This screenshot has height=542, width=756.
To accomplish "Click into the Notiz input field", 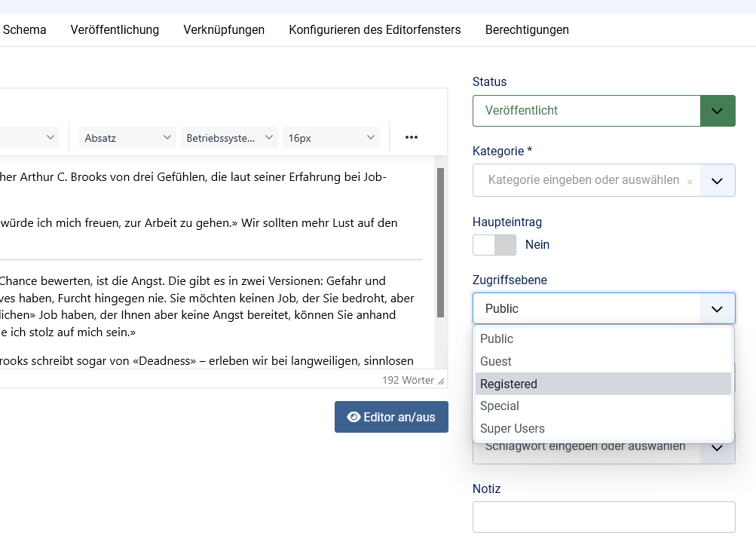I will (x=603, y=517).
